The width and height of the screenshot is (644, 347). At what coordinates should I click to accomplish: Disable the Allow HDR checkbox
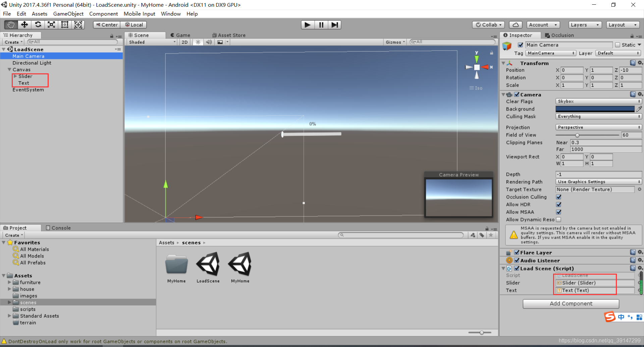pyautogui.click(x=558, y=204)
